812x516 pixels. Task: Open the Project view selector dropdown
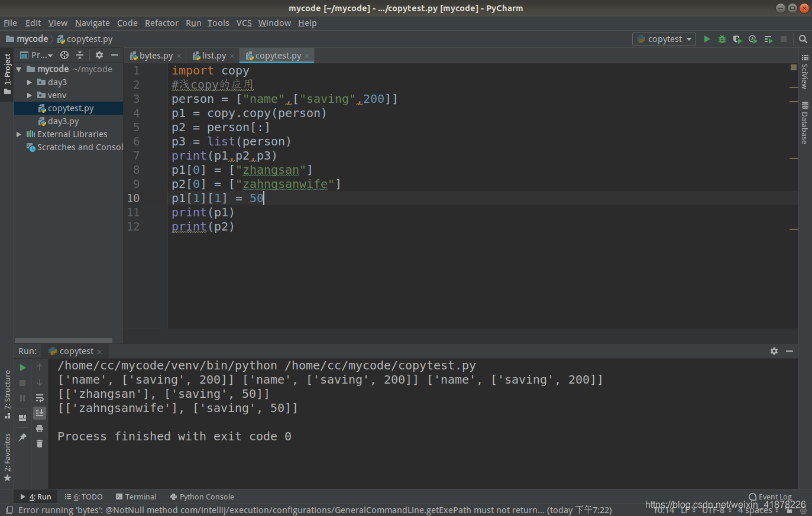(37, 55)
